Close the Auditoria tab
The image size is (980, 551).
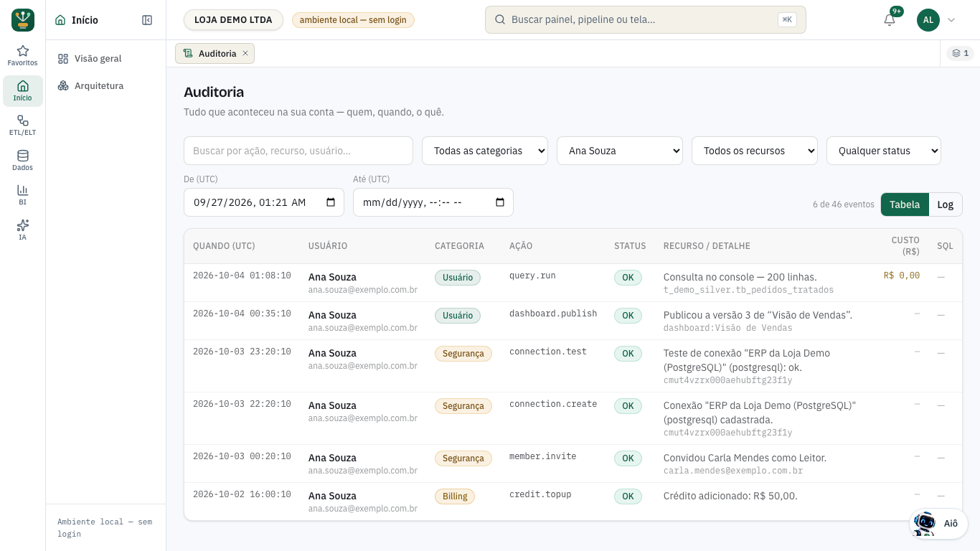click(x=245, y=53)
